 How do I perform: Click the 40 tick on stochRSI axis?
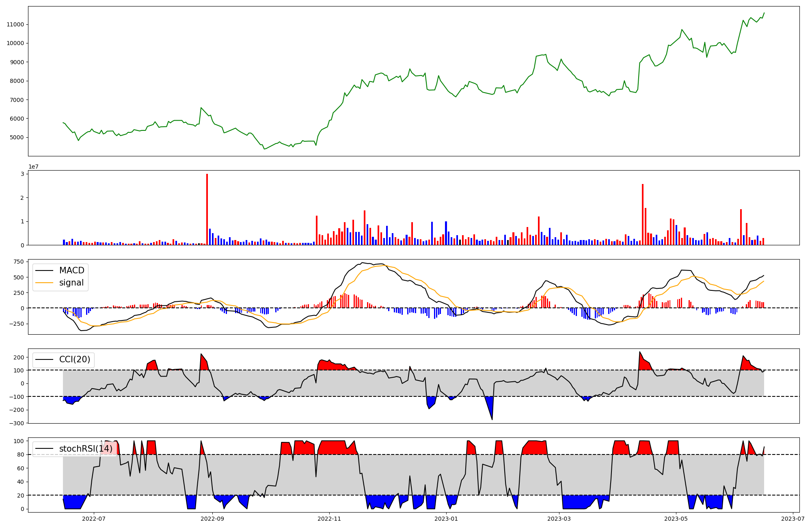pos(21,482)
